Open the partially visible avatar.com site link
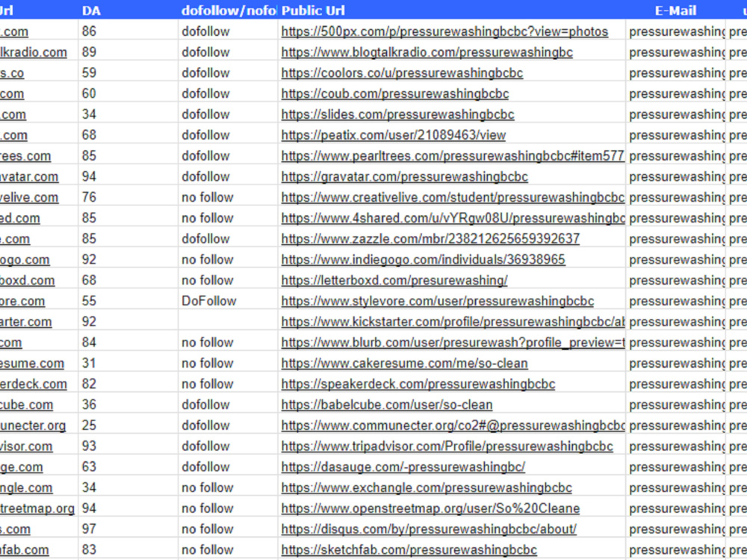This screenshot has width=747, height=560. point(29,177)
